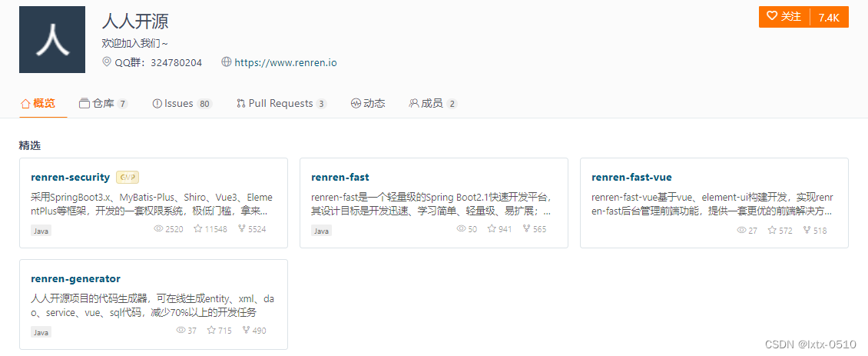Click the watch eye icon on renren-generator

click(x=181, y=330)
